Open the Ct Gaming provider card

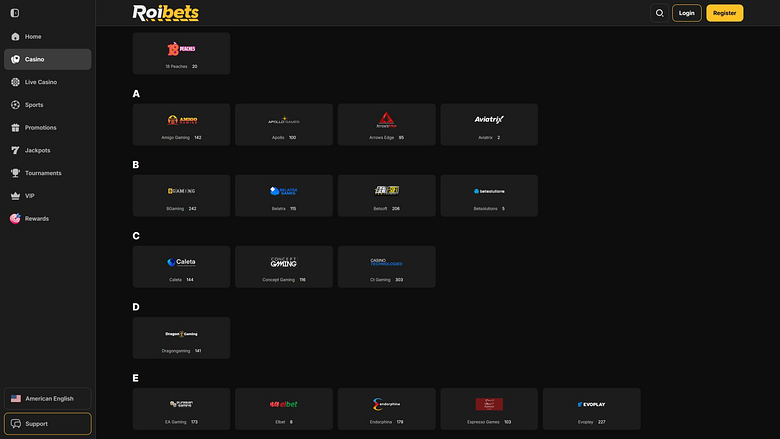click(x=387, y=267)
